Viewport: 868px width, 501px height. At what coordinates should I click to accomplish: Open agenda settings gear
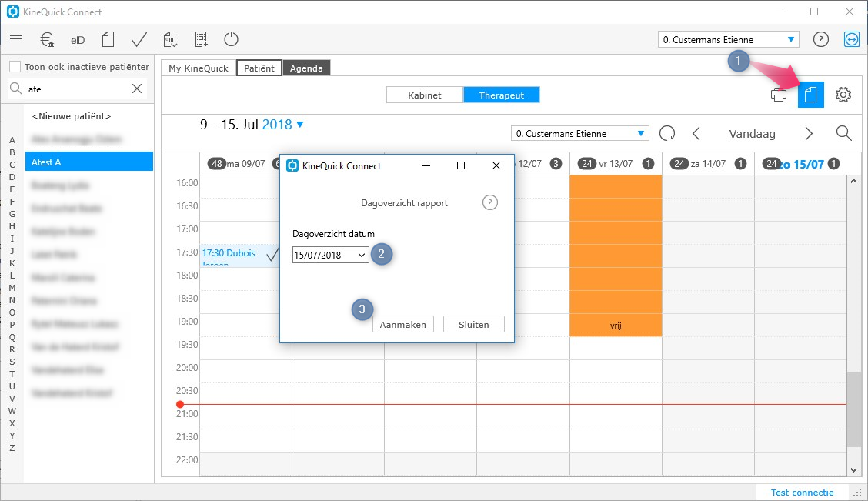click(x=843, y=95)
